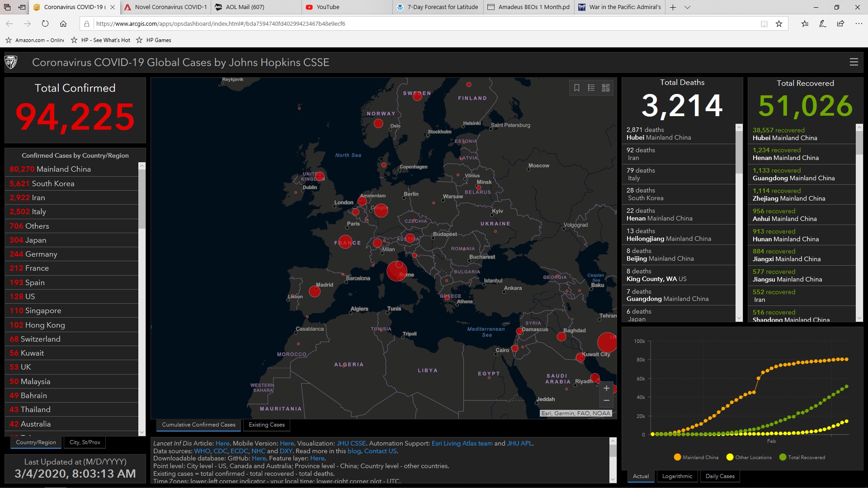
Task: Switch to War in the Pacific tab
Action: click(x=620, y=7)
